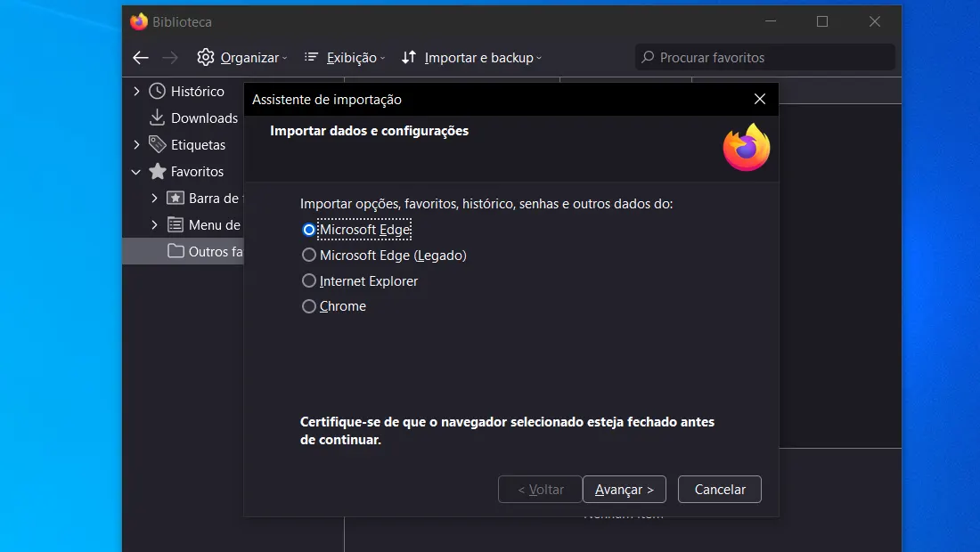Click the 'Importar dados e configurações' heading

(x=370, y=131)
